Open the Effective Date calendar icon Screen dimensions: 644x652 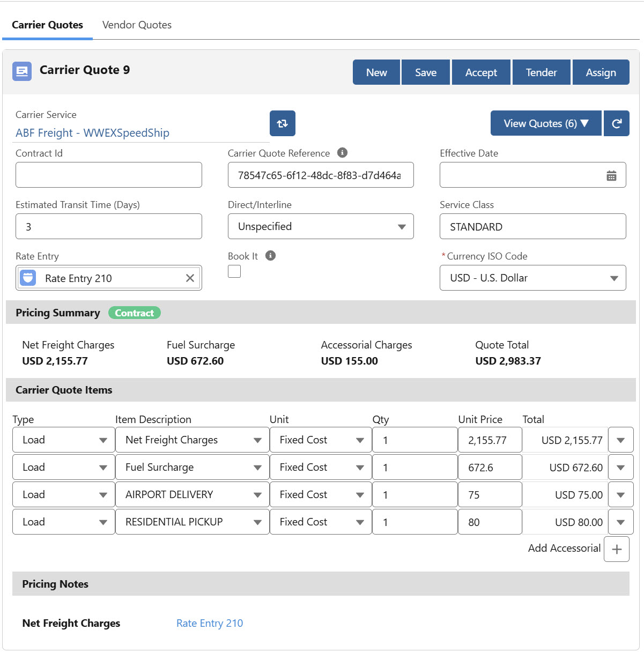611,175
